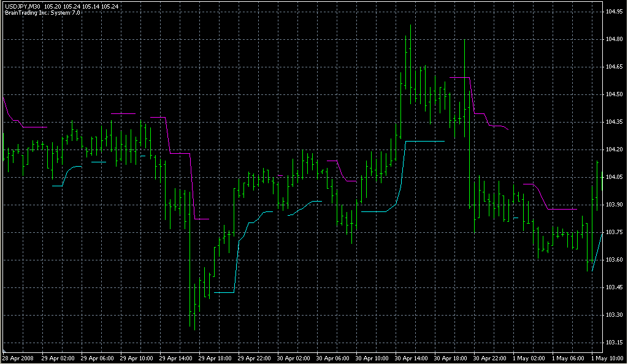
Task: Click the 29 Apr 06:00 time label
Action: tap(97, 358)
